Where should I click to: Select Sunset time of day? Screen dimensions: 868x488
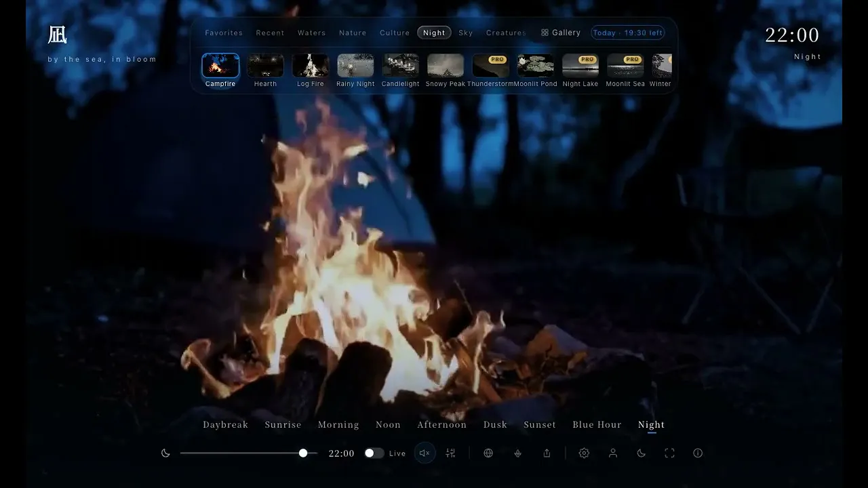point(540,424)
